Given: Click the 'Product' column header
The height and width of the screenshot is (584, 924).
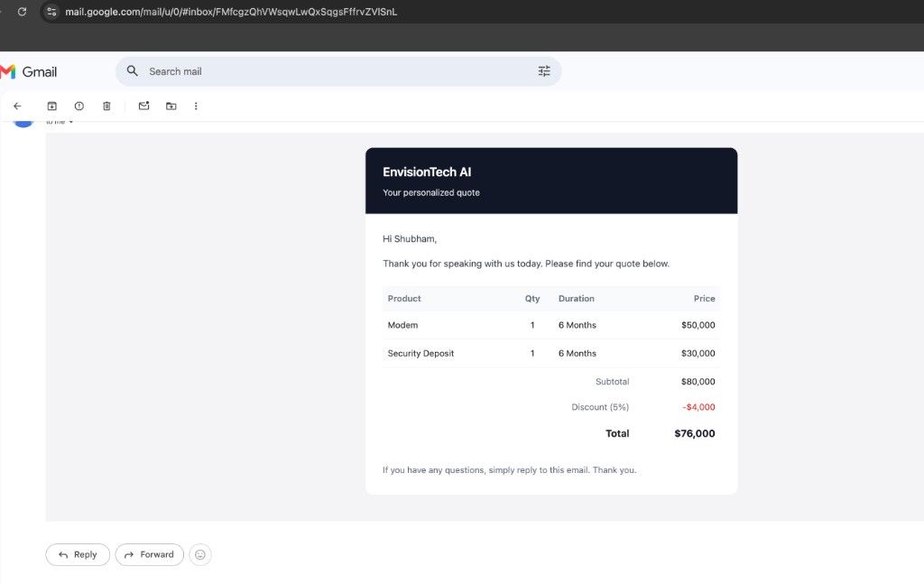Looking at the screenshot, I should [x=404, y=299].
